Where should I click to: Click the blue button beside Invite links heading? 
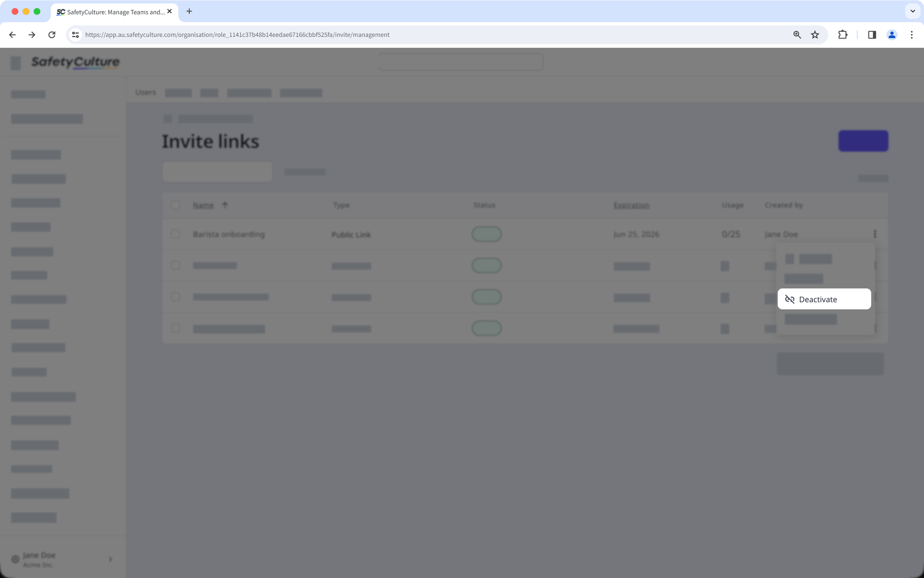point(863,141)
